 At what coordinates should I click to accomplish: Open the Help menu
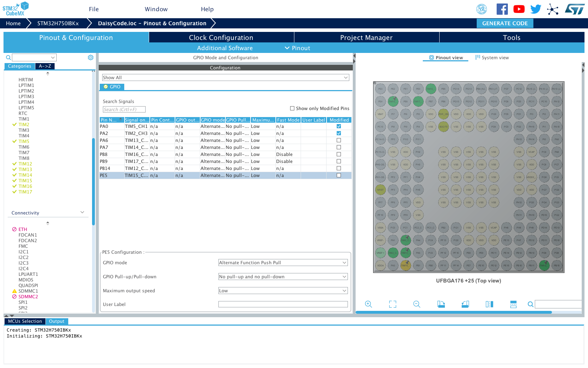pos(207,9)
